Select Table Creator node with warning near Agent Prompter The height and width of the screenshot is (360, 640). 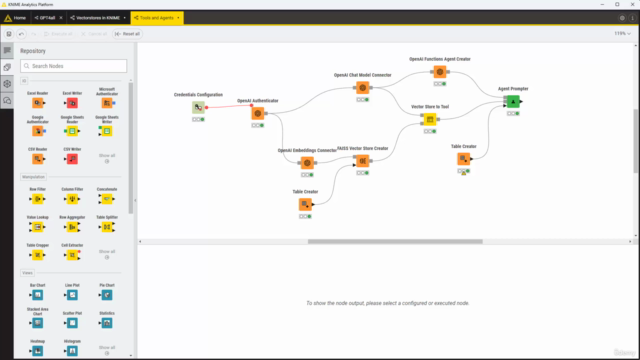click(463, 159)
